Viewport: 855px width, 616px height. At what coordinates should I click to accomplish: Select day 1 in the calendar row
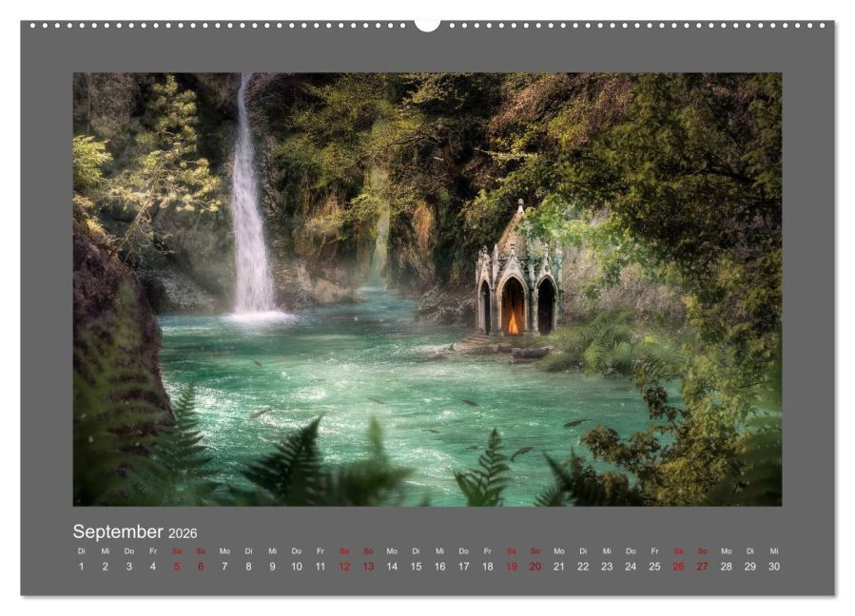pos(81,567)
